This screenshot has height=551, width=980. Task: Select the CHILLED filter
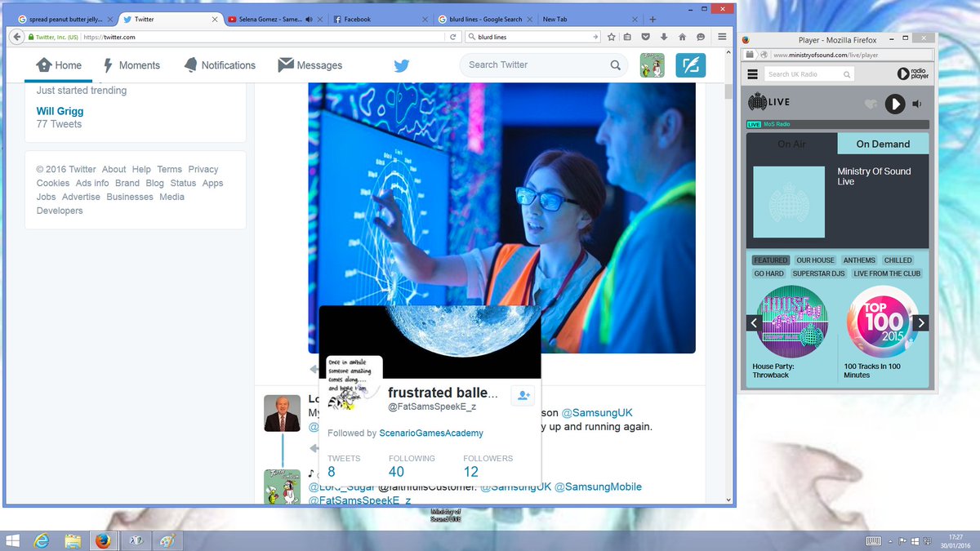click(x=898, y=260)
